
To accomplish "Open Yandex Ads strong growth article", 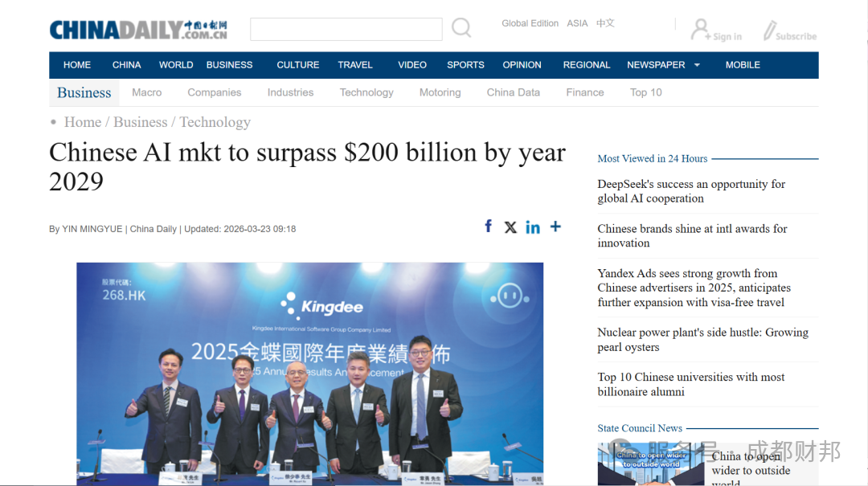I will point(694,288).
